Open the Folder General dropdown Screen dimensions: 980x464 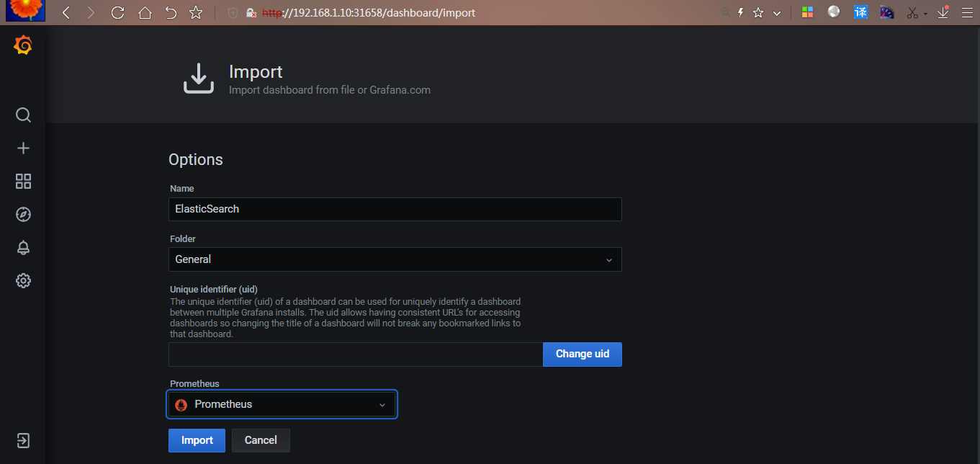point(395,259)
